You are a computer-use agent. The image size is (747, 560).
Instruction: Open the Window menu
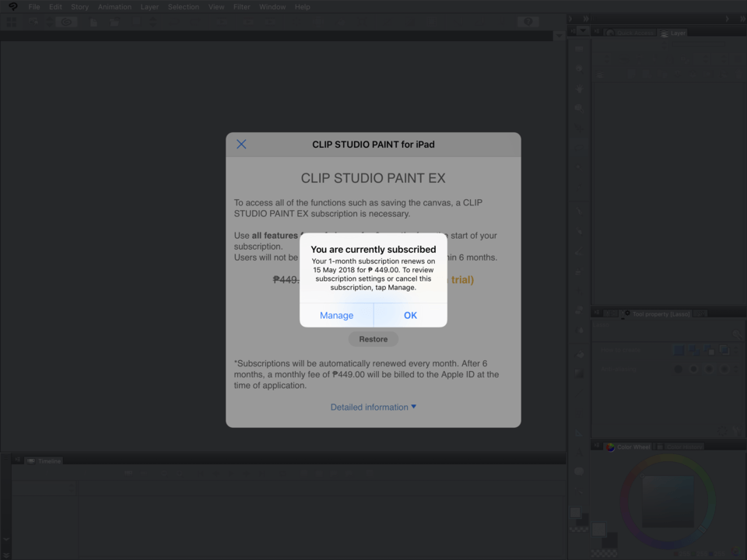272,7
